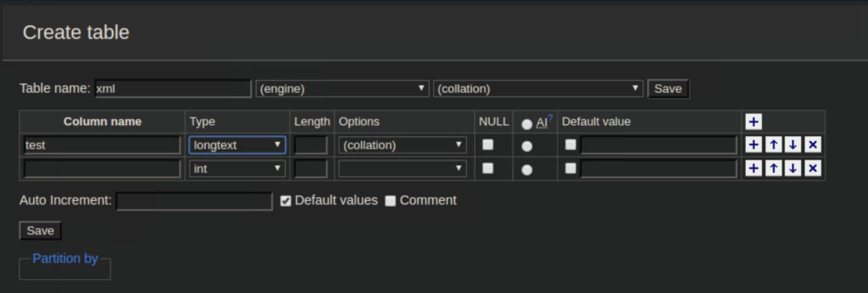The image size is (868, 293).
Task: Move the test column up
Action: [773, 145]
